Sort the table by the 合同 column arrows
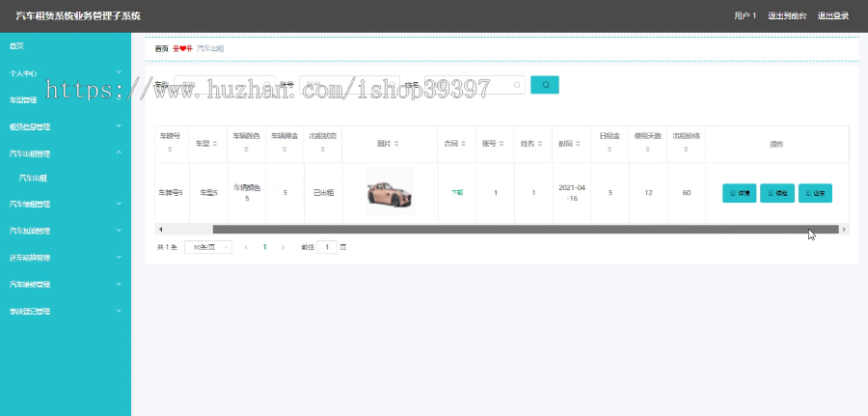Image resolution: width=868 pixels, height=416 pixels. coord(463,144)
